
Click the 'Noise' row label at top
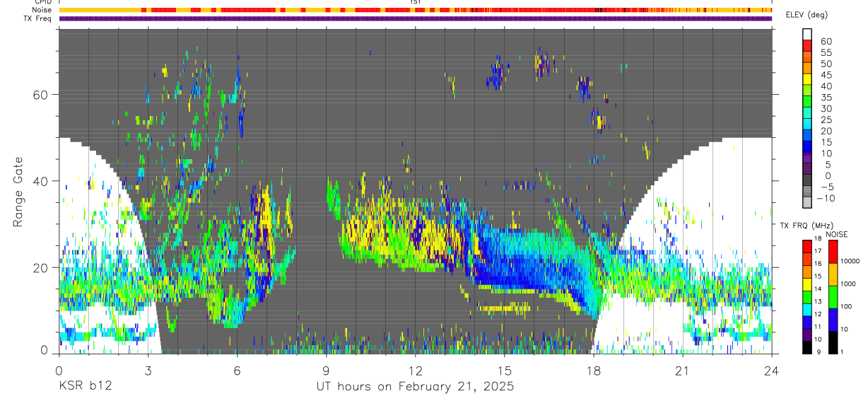(x=42, y=10)
